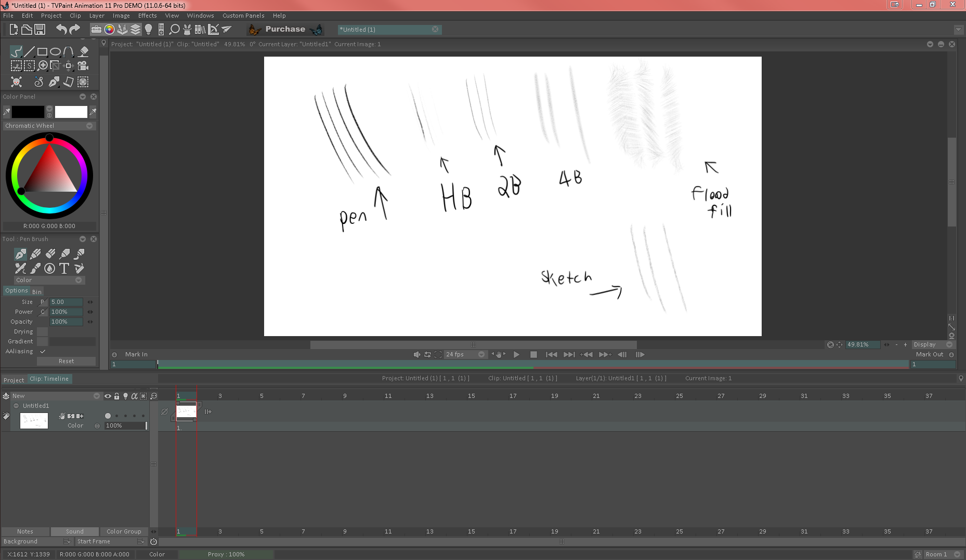Viewport: 966px width, 560px height.
Task: Save the project with the floppy icon
Action: click(x=40, y=30)
